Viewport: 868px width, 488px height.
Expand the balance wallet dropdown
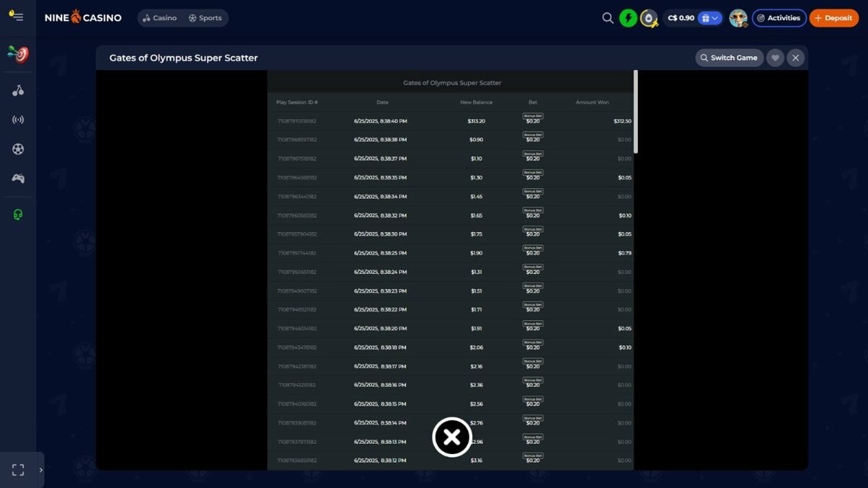click(710, 18)
